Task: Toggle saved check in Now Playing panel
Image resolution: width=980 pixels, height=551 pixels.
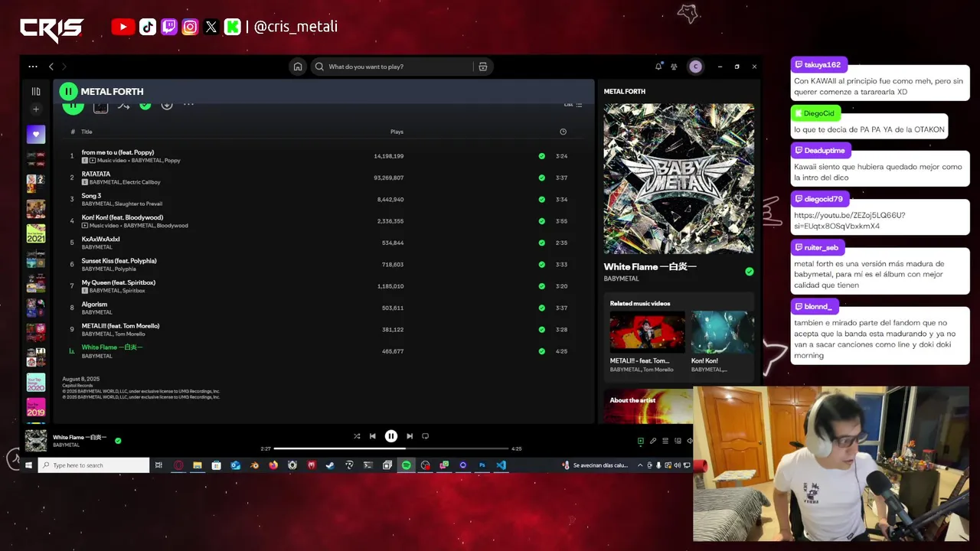Action: coord(750,272)
